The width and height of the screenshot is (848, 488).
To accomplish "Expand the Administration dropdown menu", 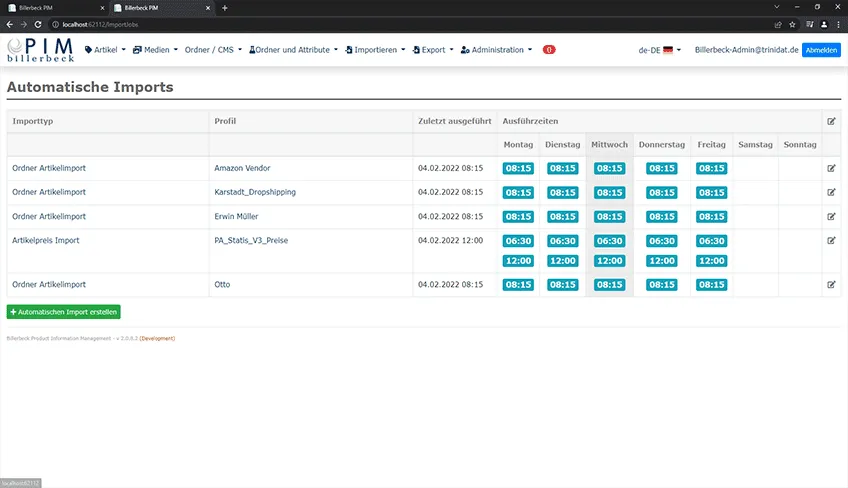I will 496,50.
